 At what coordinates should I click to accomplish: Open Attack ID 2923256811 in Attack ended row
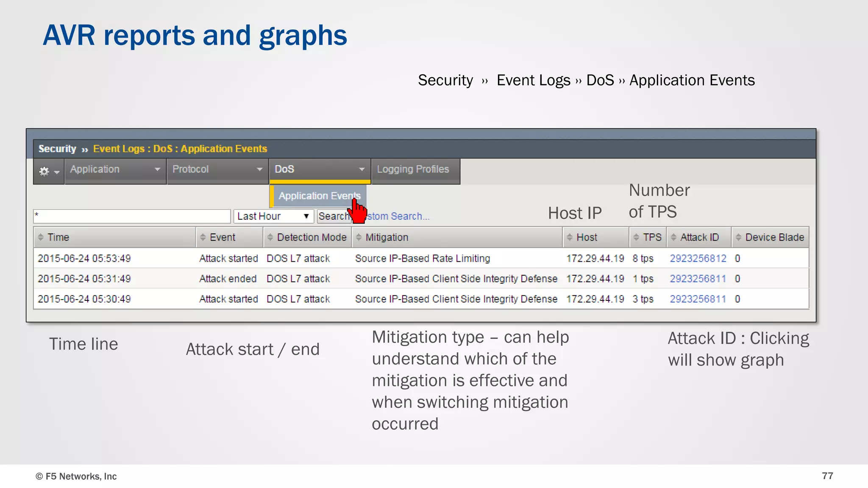point(698,279)
